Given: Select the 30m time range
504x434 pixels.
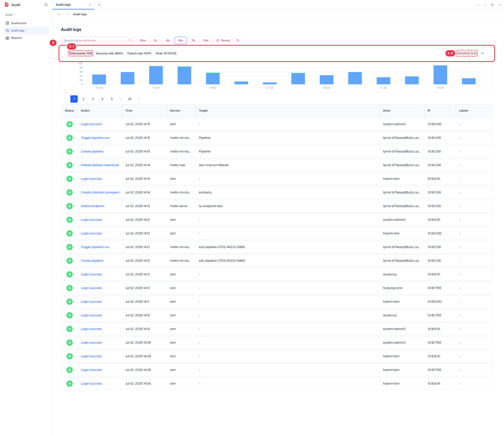Looking at the screenshot, I should 143,40.
